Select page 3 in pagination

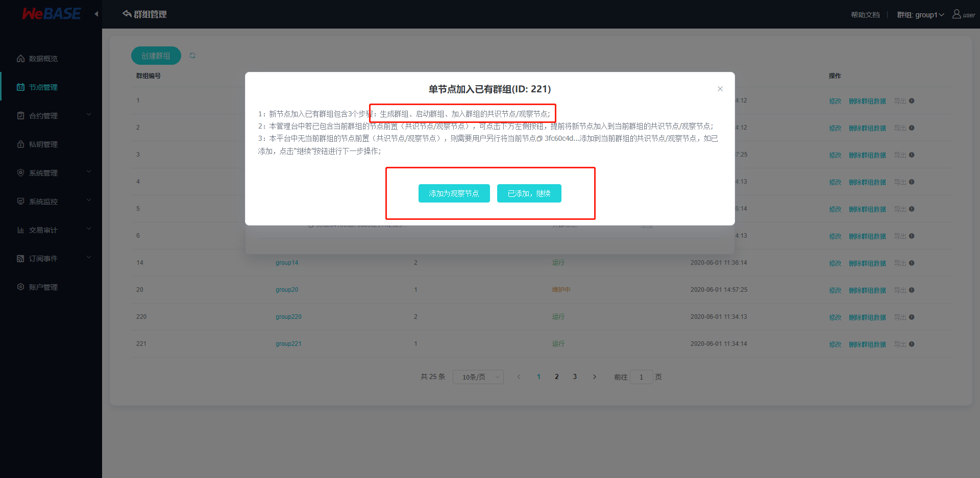(x=575, y=377)
